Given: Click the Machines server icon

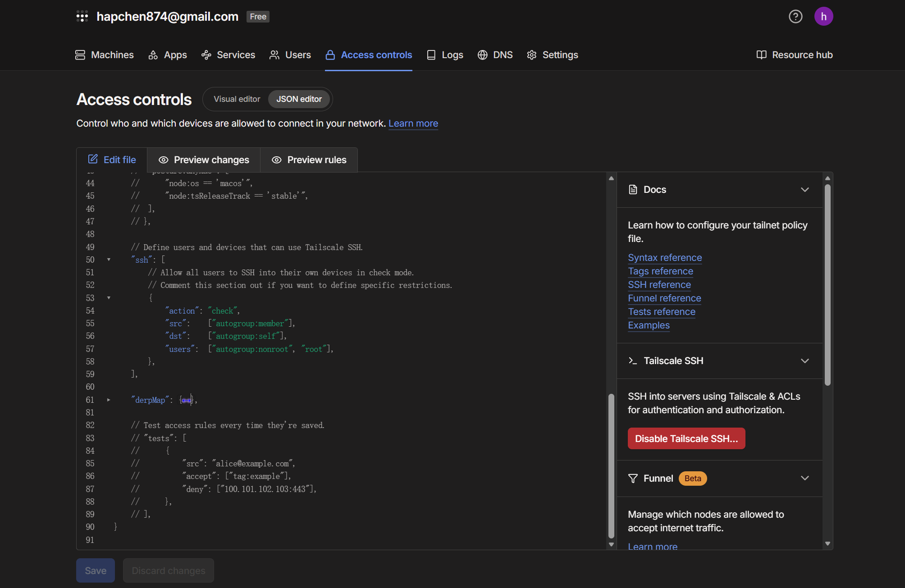Looking at the screenshot, I should click(x=80, y=55).
